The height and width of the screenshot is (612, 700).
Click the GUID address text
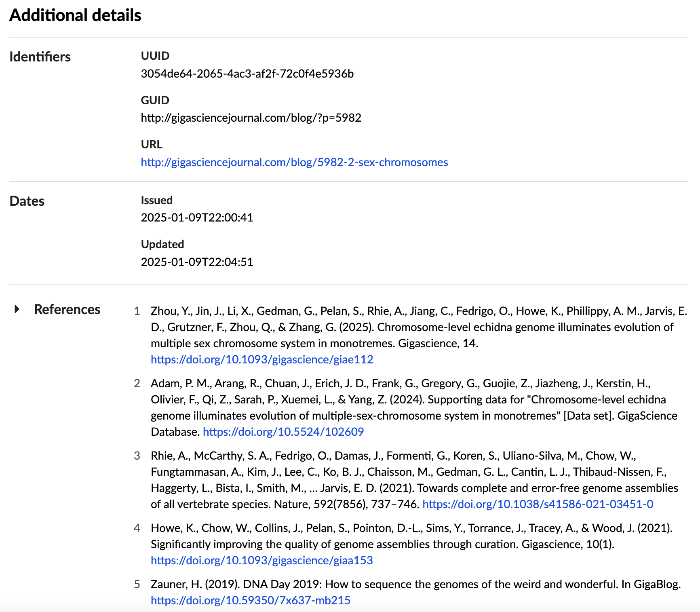[x=251, y=118]
